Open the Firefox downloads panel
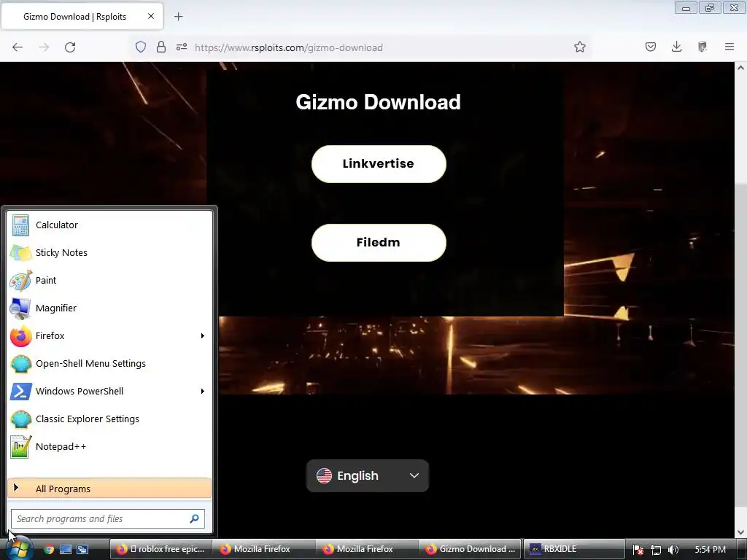 coord(676,47)
